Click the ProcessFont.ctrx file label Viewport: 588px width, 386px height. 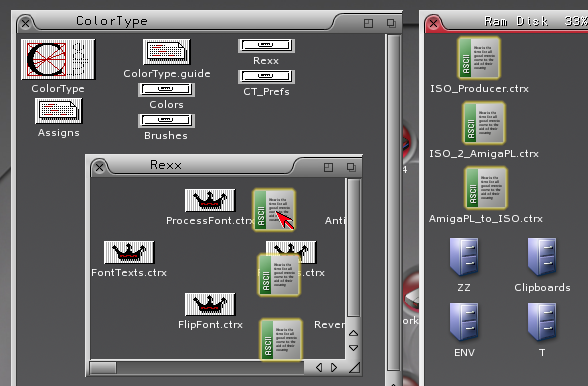click(x=210, y=221)
